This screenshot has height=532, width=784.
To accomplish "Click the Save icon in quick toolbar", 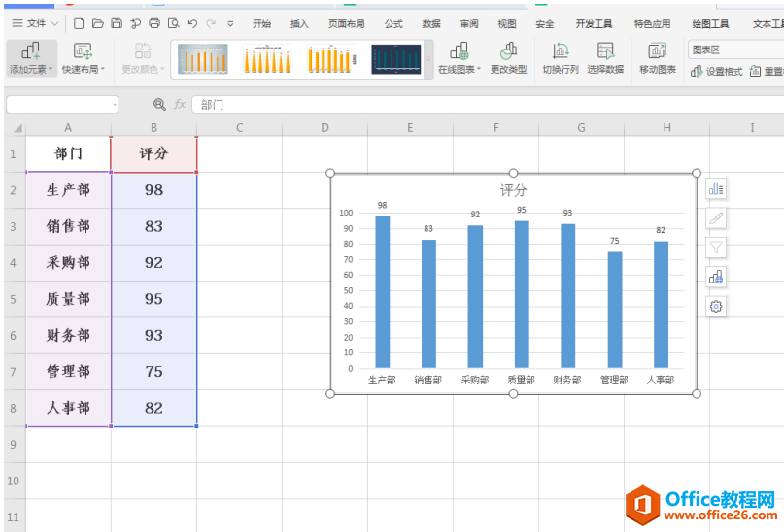I will pyautogui.click(x=117, y=23).
